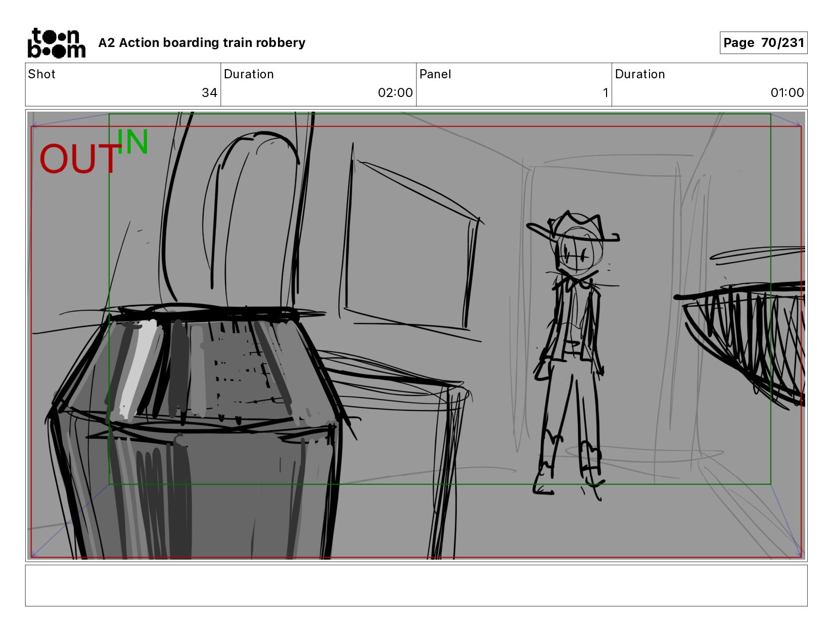Select the panel number value 1
Image resolution: width=834 pixels, height=644 pixels.
point(605,93)
